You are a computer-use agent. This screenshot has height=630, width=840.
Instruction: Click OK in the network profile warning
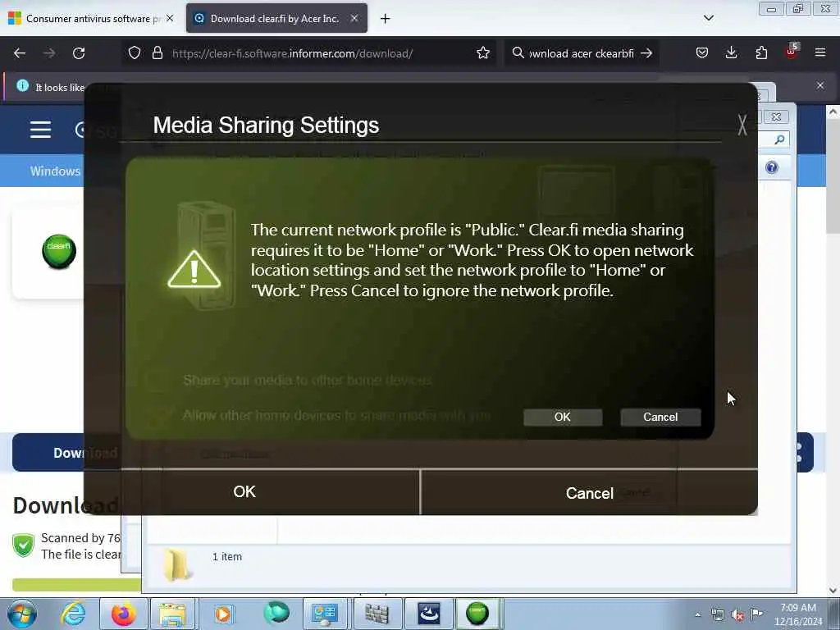(563, 418)
